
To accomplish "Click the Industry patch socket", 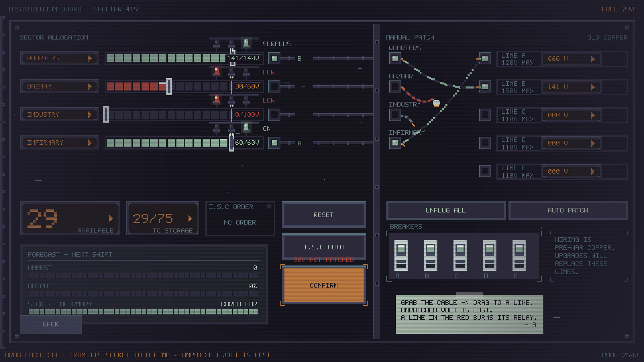I will pyautogui.click(x=395, y=115).
